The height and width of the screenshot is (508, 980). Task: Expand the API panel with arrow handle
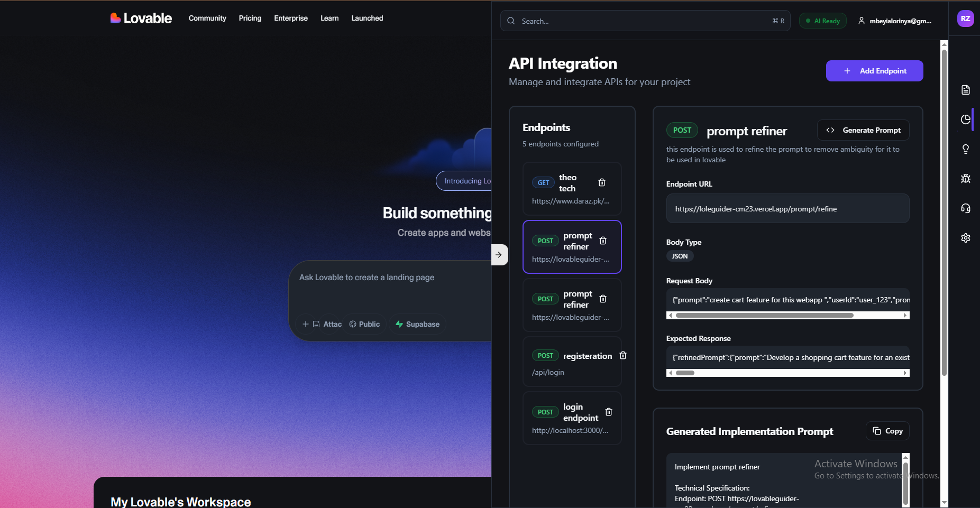[x=499, y=254]
